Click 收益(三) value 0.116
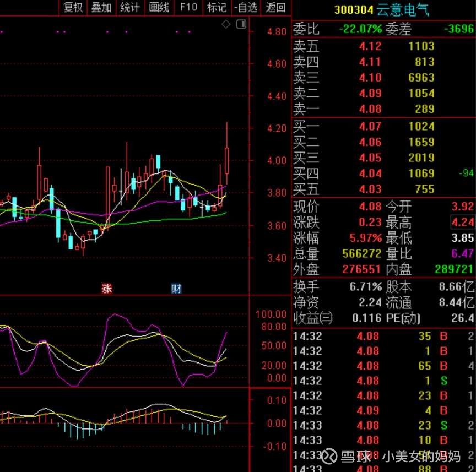This screenshot has width=476, height=472. pos(367,318)
